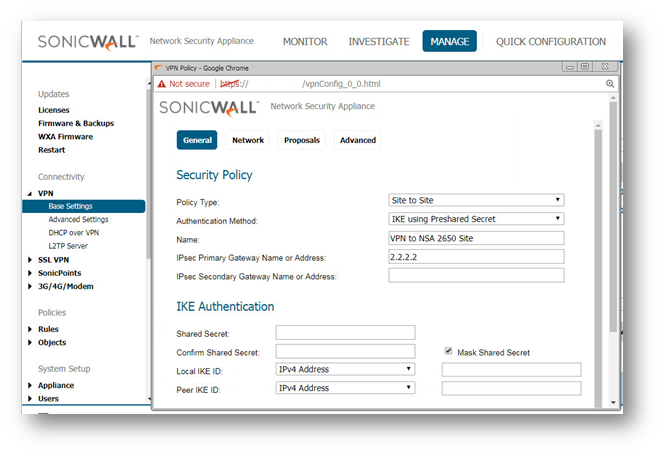Open the Local IKE ID type dropdown
The image size is (665, 456).
tap(345, 369)
